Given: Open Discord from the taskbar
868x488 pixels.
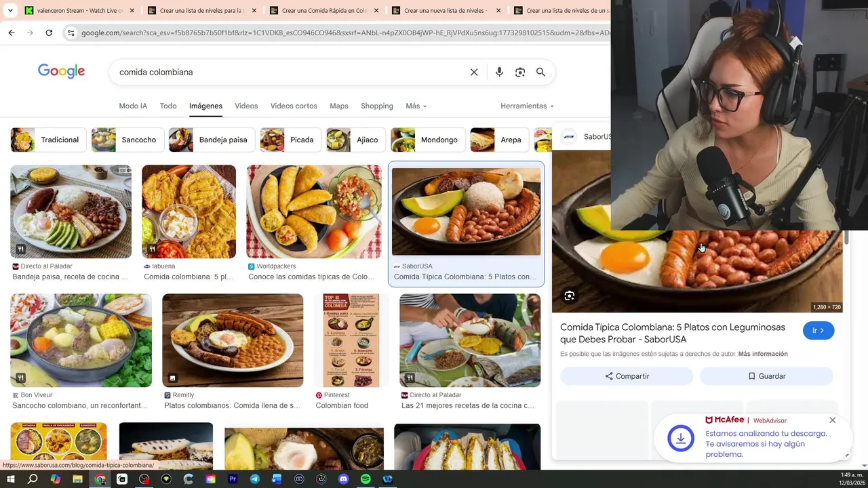Looking at the screenshot, I should 343,479.
